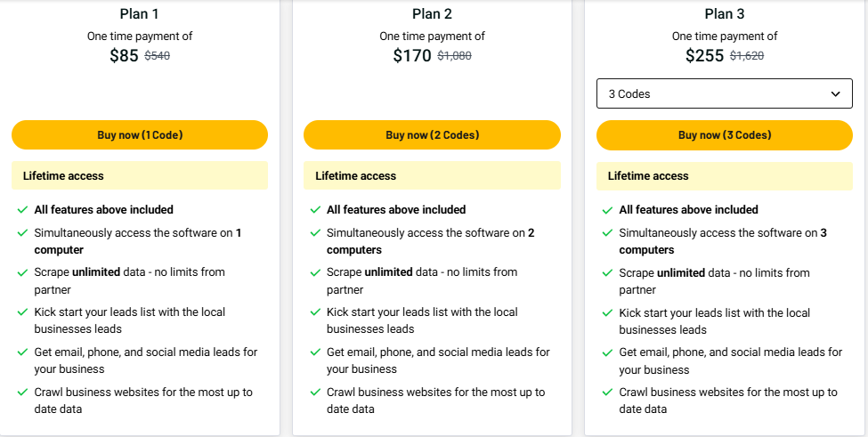Click Plan 2 checkmark beside Scrape unlimited data

314,272
